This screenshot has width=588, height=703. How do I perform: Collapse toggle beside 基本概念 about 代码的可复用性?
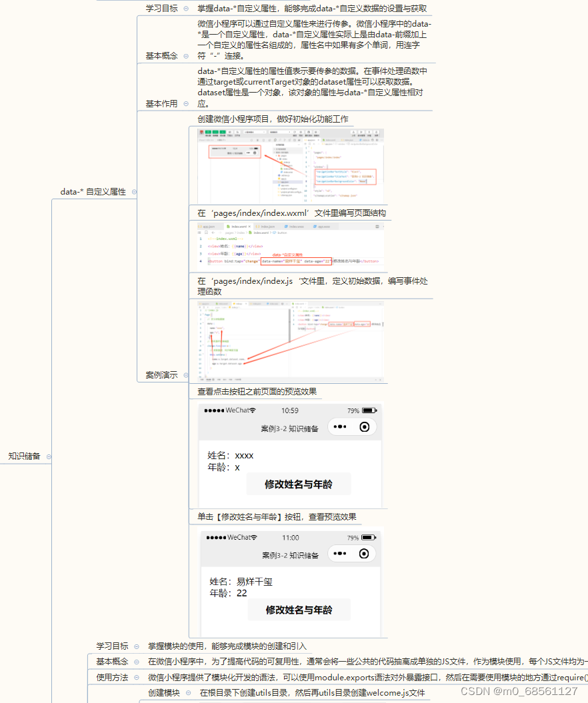tap(137, 662)
